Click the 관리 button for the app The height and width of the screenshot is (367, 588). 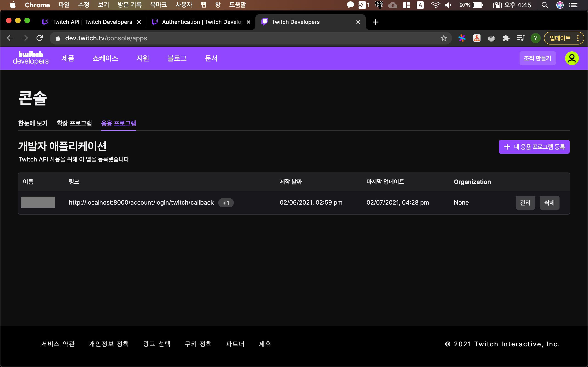coord(525,203)
